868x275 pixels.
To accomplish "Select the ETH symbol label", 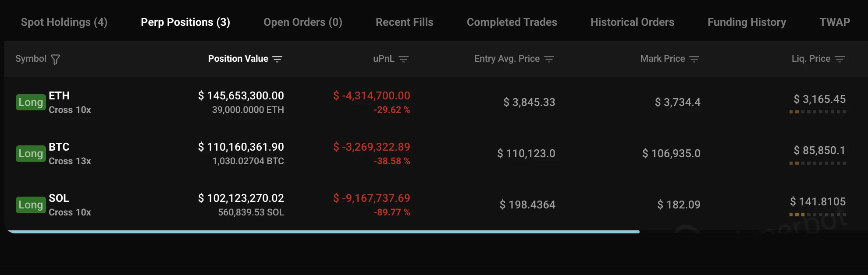I will pyautogui.click(x=60, y=96).
